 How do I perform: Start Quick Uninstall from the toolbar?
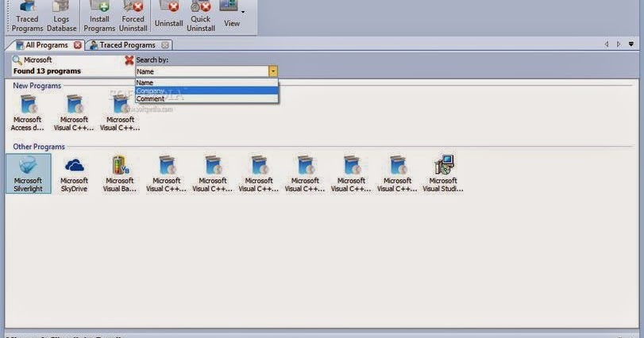pos(201,17)
